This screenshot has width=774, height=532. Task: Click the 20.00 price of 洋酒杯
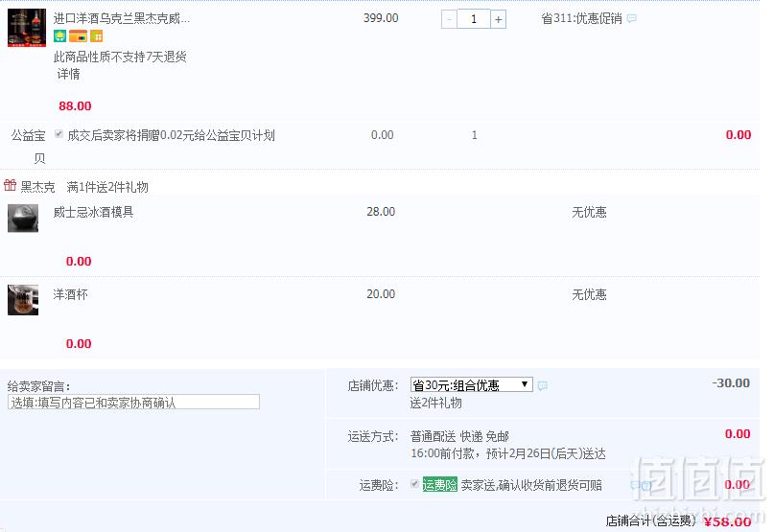tap(381, 294)
